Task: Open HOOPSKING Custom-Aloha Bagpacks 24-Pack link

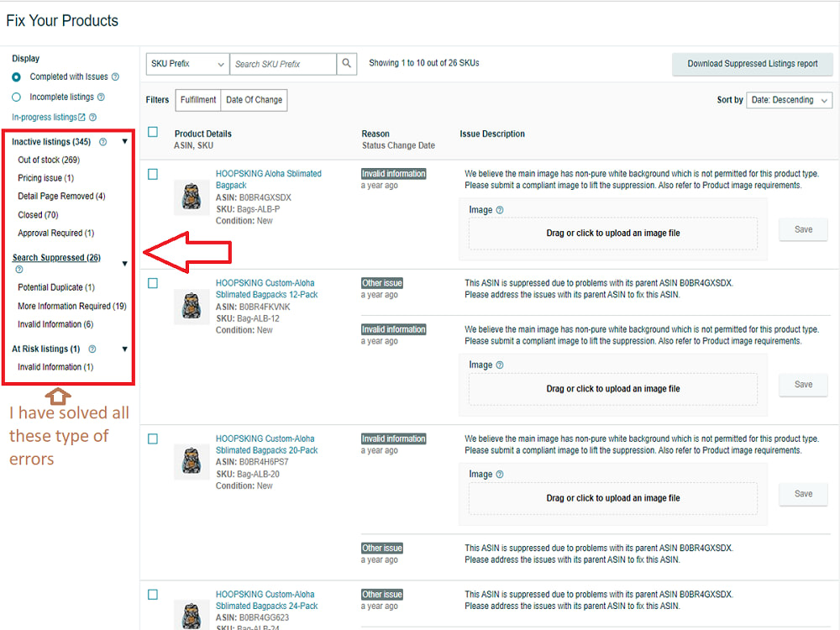Action: (x=267, y=600)
